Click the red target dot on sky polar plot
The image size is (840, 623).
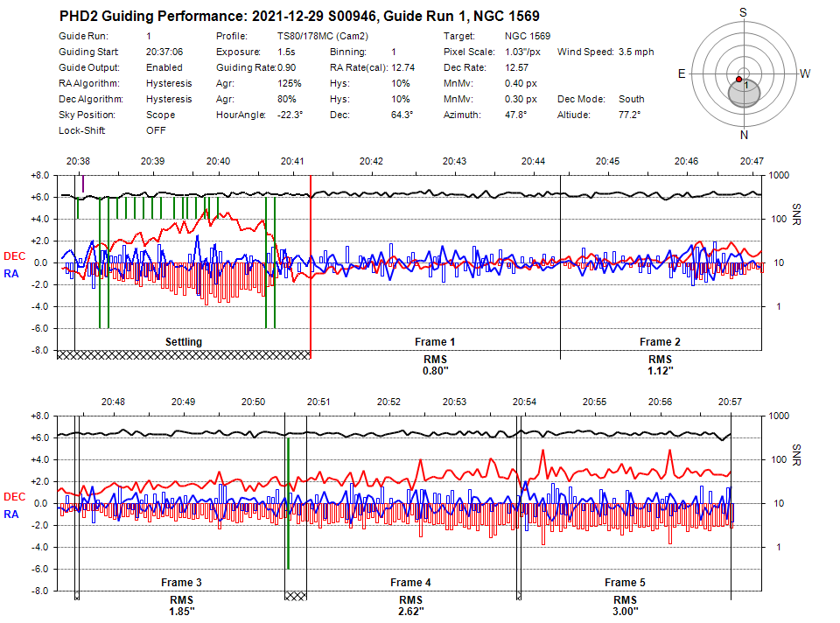click(x=738, y=80)
